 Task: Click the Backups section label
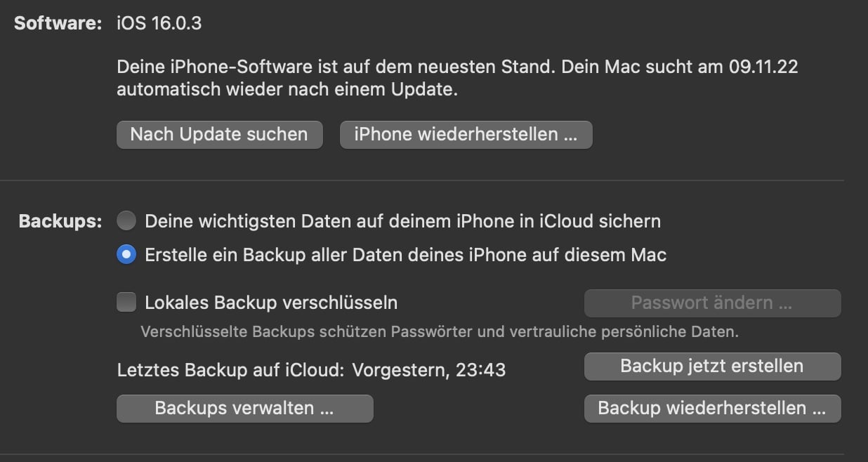coord(60,221)
